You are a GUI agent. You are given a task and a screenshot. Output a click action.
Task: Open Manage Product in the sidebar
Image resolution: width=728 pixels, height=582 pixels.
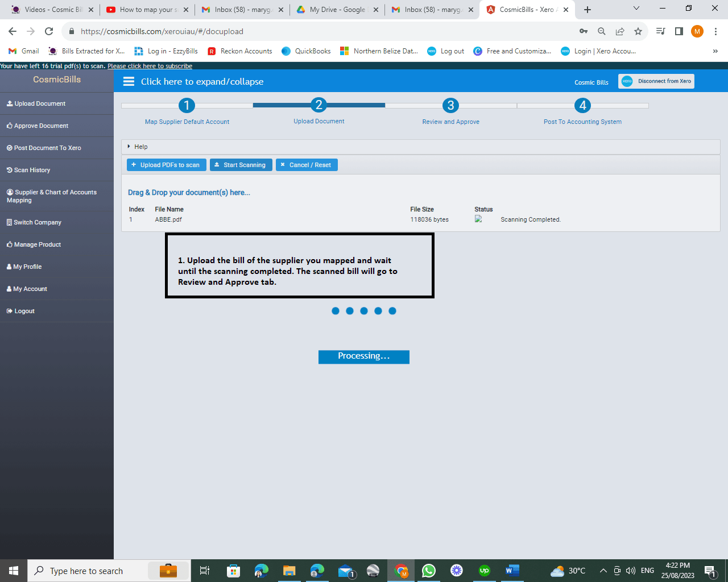(57, 244)
